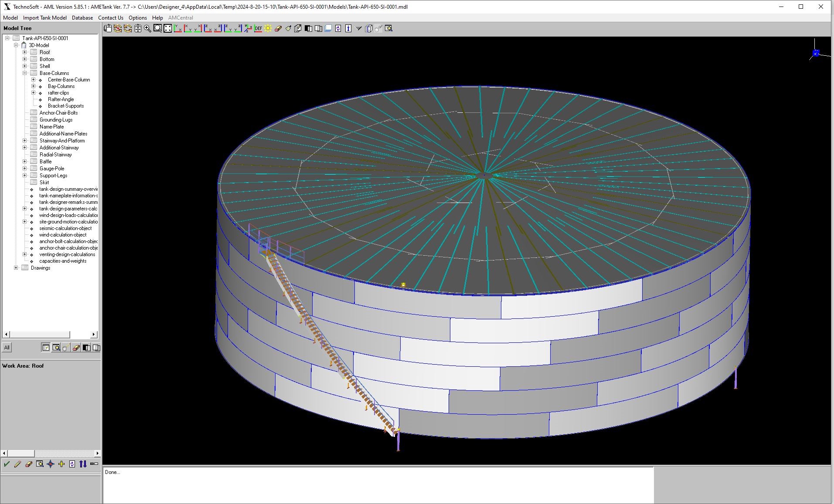The image size is (834, 504).
Task: Open the dark triangle dropdown in toolbar
Action: [x=358, y=28]
